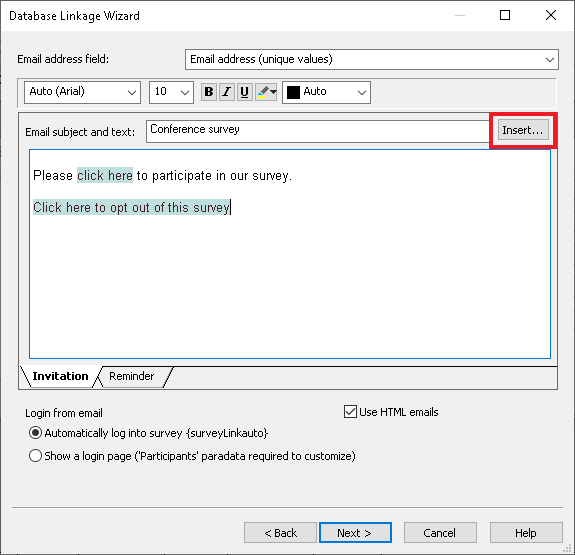The image size is (575, 555).
Task: Minimize the Database Linkage Wizard window
Action: tap(460, 15)
